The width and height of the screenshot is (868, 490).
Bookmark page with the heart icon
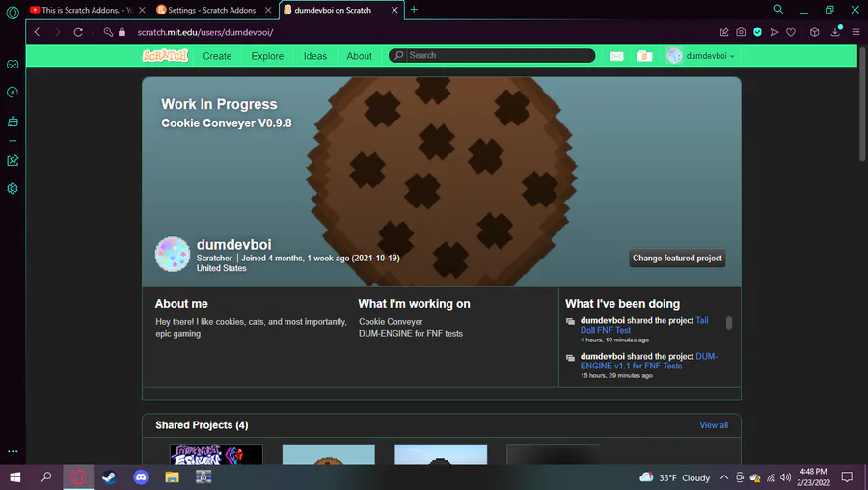791,32
